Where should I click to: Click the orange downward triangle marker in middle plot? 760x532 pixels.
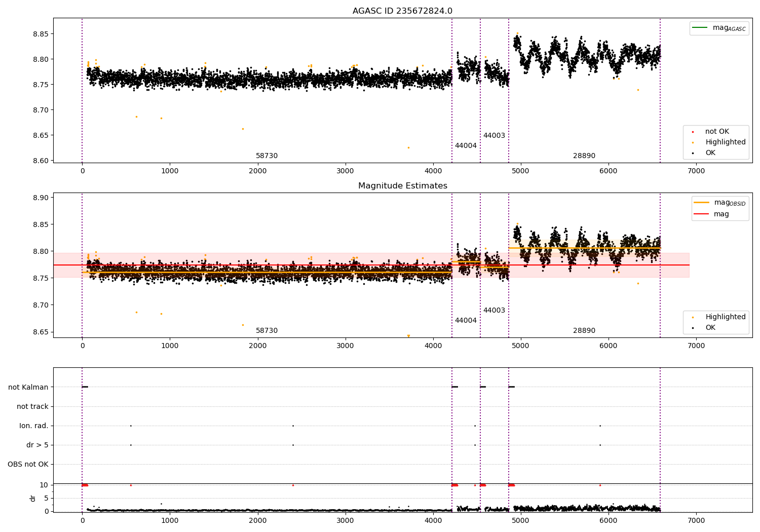point(408,336)
